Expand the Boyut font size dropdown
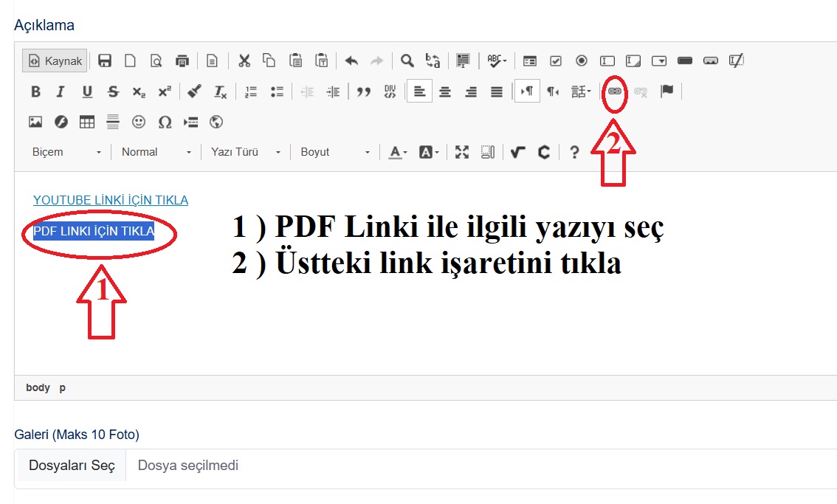This screenshot has width=837, height=504. (x=334, y=152)
